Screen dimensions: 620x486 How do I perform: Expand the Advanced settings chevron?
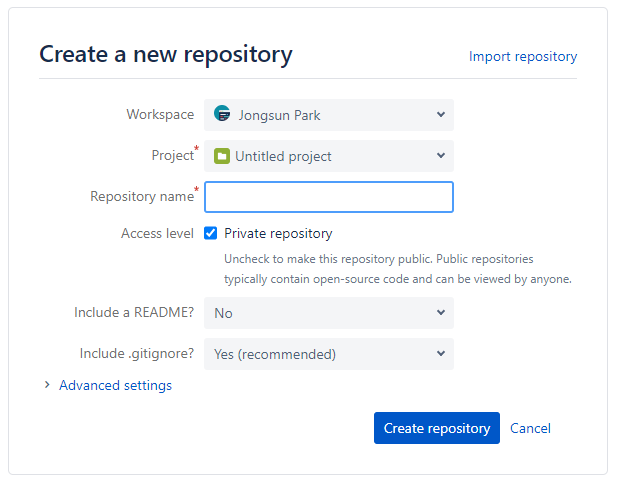pyautogui.click(x=47, y=385)
